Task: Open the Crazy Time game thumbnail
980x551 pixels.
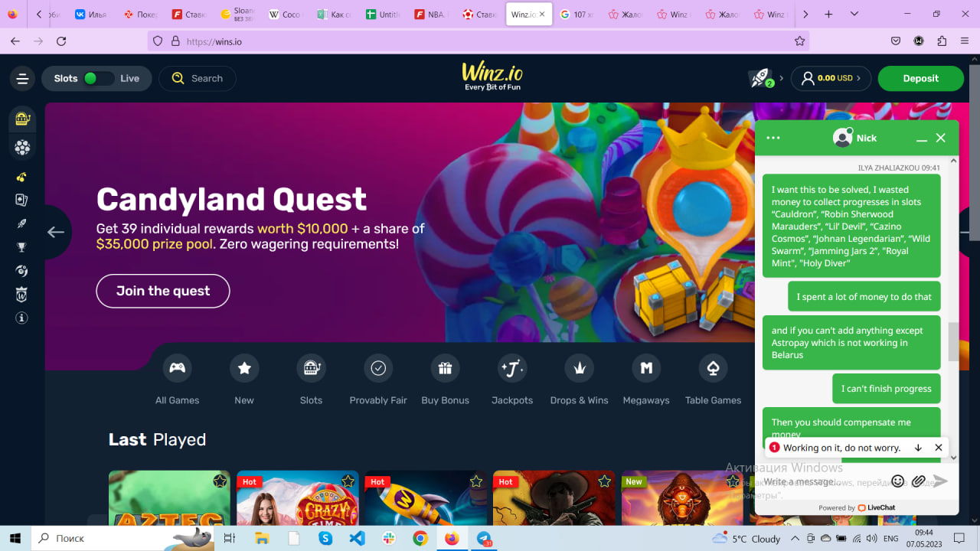Action: [x=298, y=498]
